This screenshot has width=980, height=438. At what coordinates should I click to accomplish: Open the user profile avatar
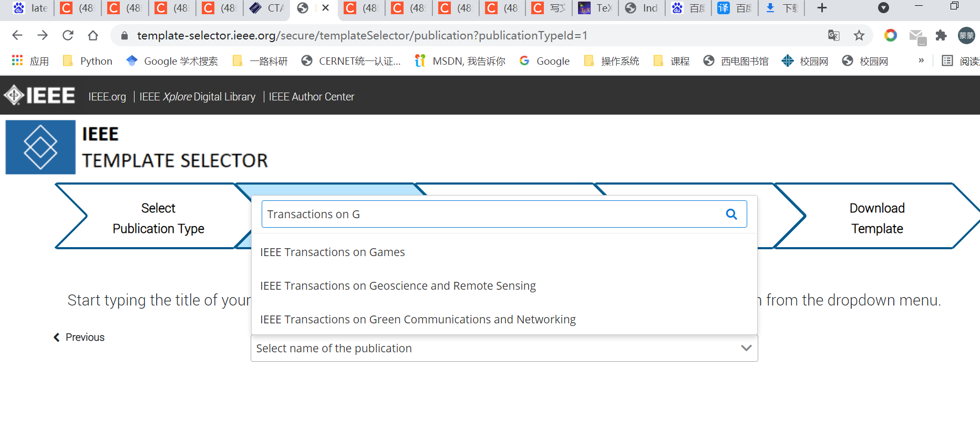pyautogui.click(x=966, y=35)
